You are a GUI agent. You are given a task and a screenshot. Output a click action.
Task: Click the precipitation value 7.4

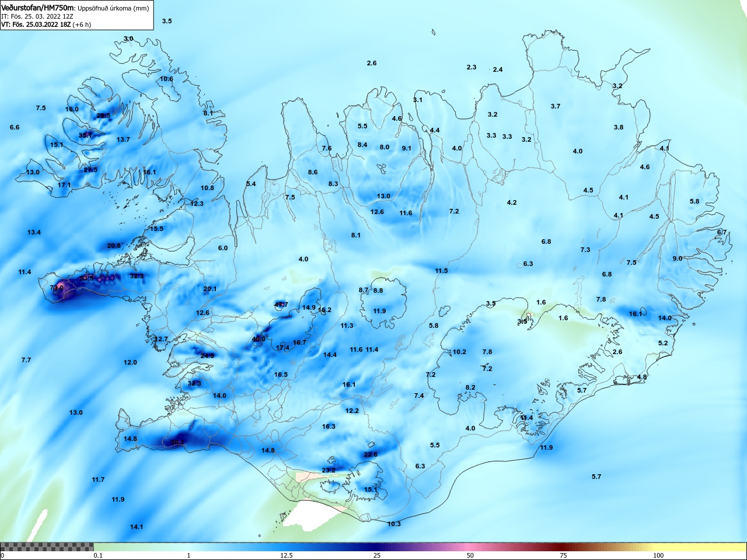[x=419, y=396]
